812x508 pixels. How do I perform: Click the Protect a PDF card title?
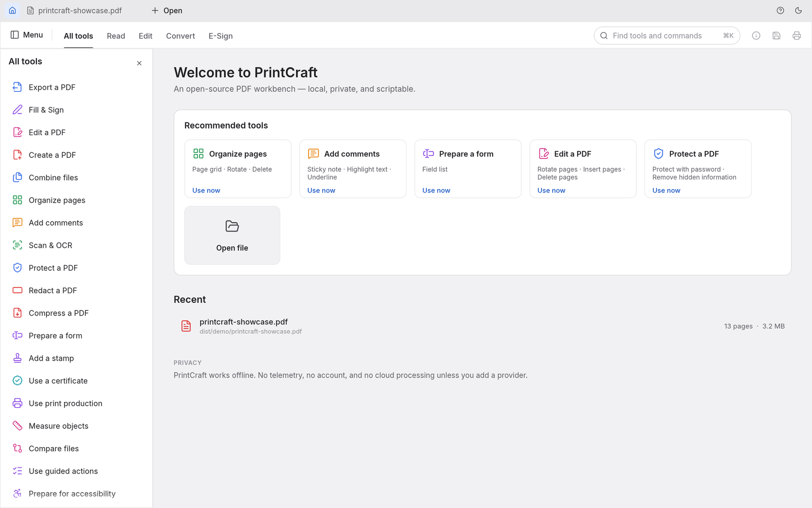(694, 154)
